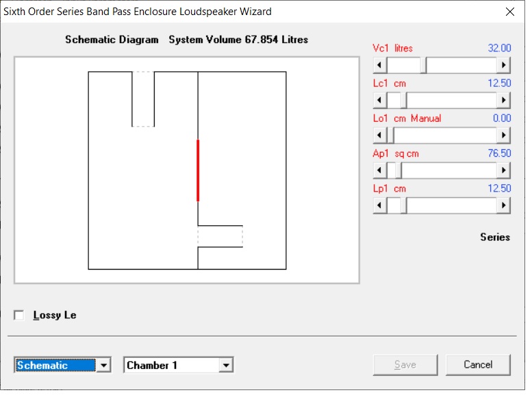The height and width of the screenshot is (397, 532).
Task: Click the Lc1 cm slider thumb
Action: coord(404,100)
